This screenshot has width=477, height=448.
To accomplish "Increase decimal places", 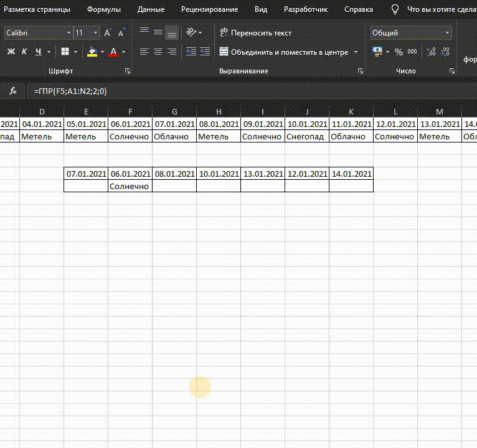I will pyautogui.click(x=432, y=52).
